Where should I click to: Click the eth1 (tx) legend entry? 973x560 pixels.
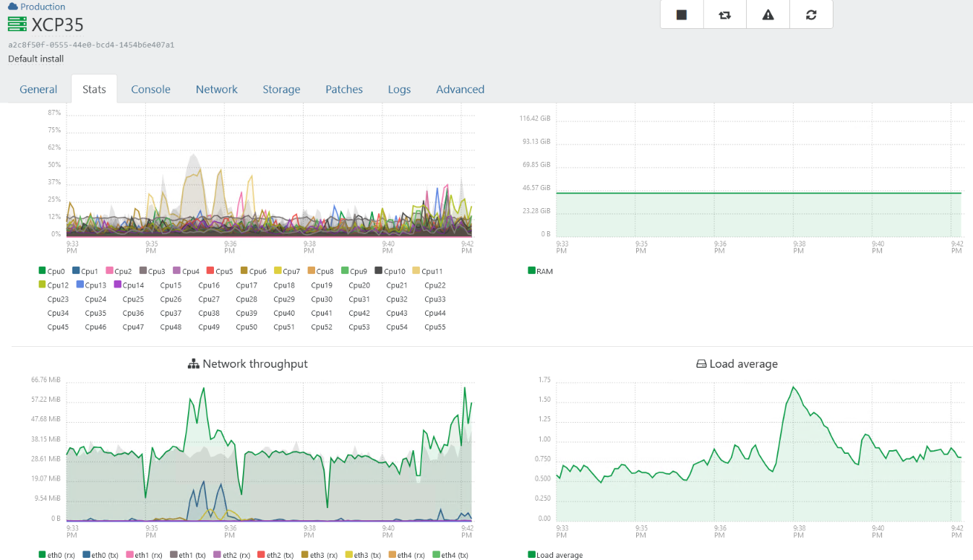point(188,555)
